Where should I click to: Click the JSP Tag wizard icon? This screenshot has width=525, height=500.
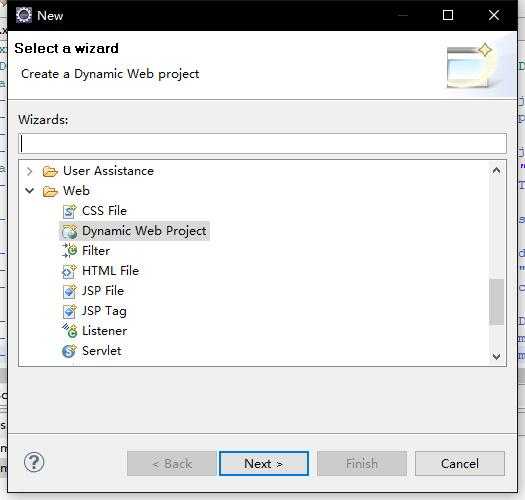point(69,311)
